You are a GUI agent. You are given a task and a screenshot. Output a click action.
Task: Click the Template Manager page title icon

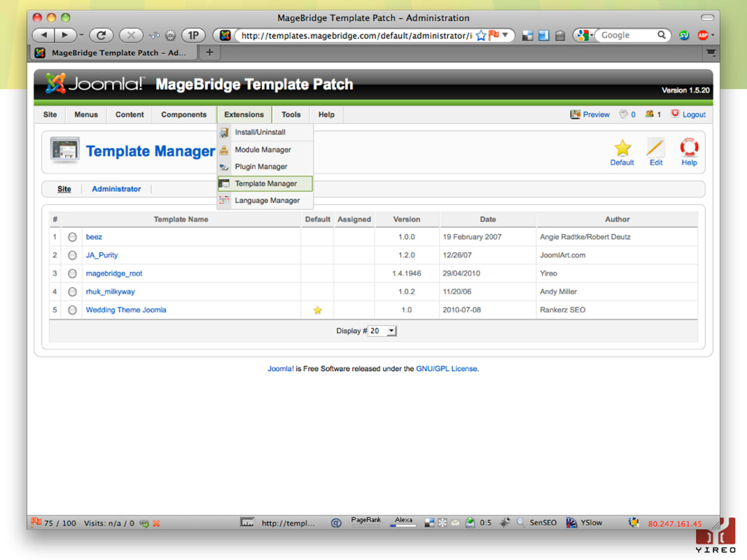[x=64, y=150]
